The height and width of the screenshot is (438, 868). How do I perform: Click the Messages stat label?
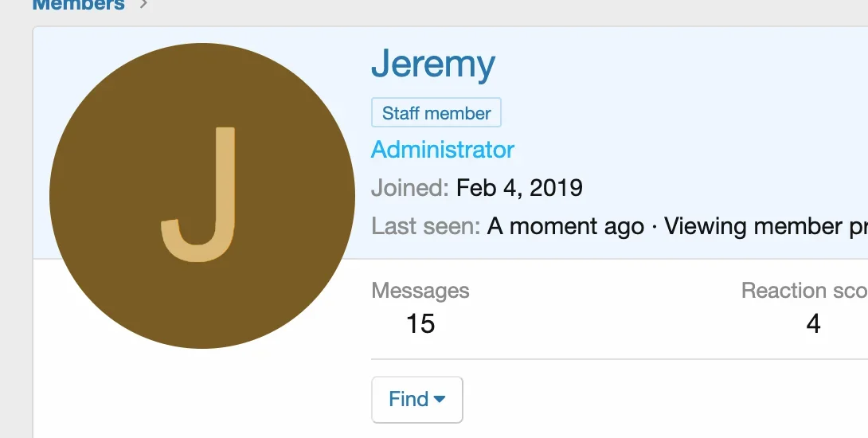420,291
